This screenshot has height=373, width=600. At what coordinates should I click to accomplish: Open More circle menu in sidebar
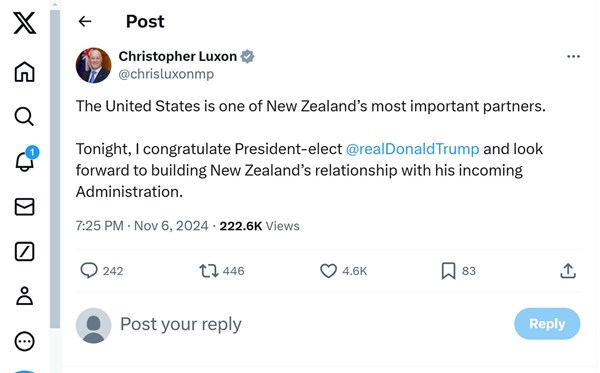point(24,341)
